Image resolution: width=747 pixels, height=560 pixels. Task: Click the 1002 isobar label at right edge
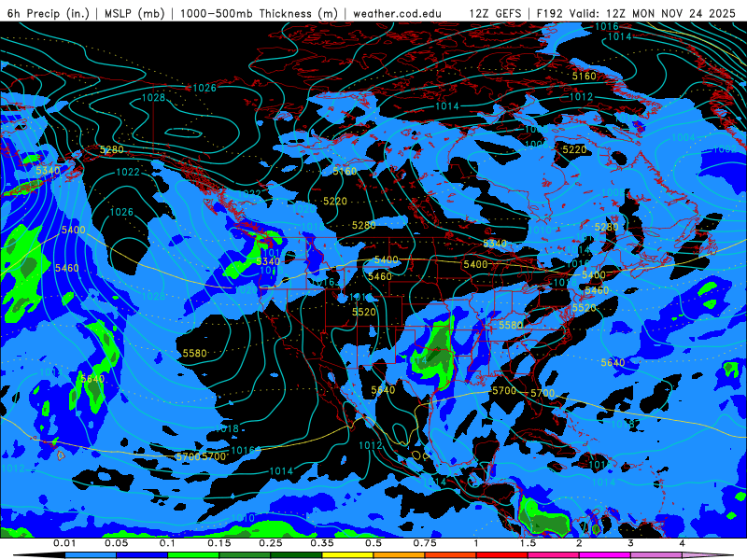click(x=725, y=148)
